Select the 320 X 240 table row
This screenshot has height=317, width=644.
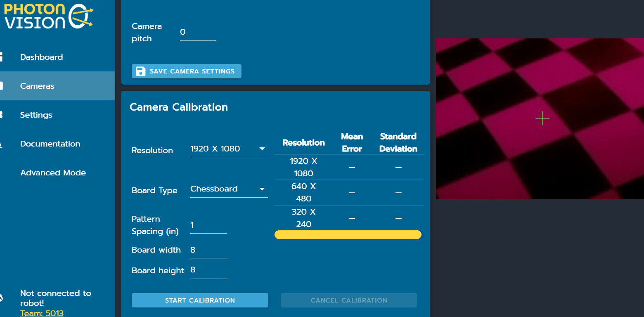pos(349,218)
